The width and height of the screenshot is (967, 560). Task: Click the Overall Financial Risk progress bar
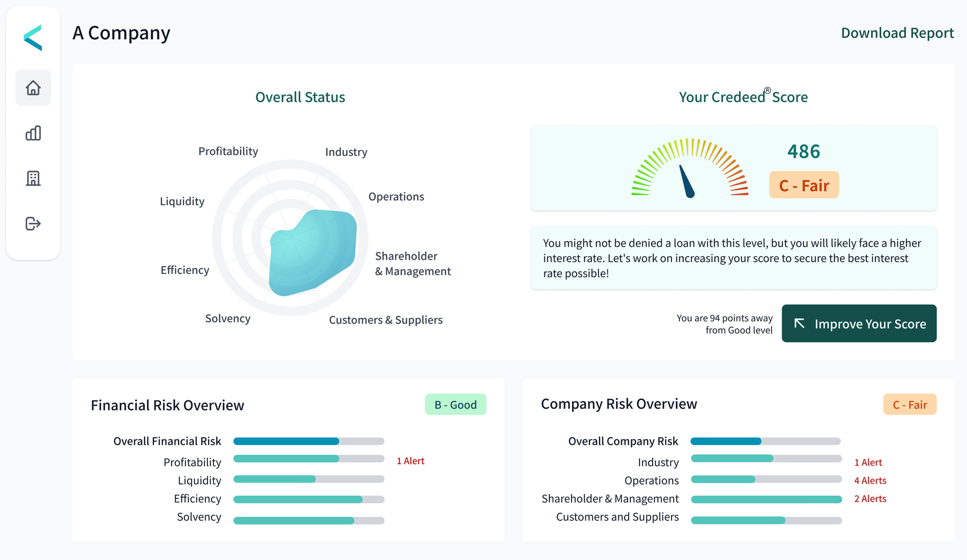(x=309, y=441)
